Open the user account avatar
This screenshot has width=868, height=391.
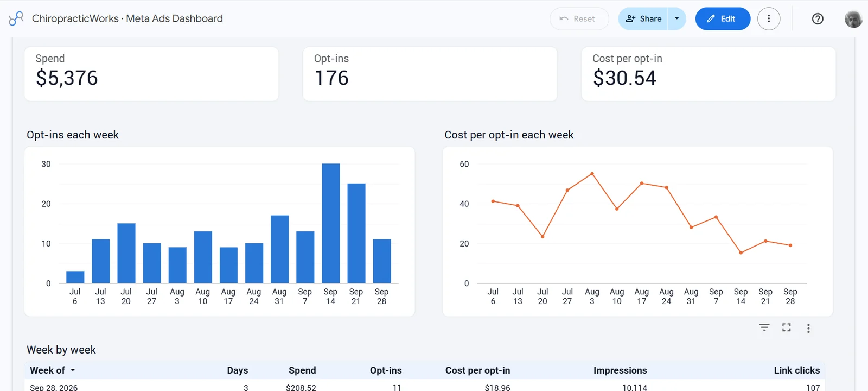tap(853, 18)
